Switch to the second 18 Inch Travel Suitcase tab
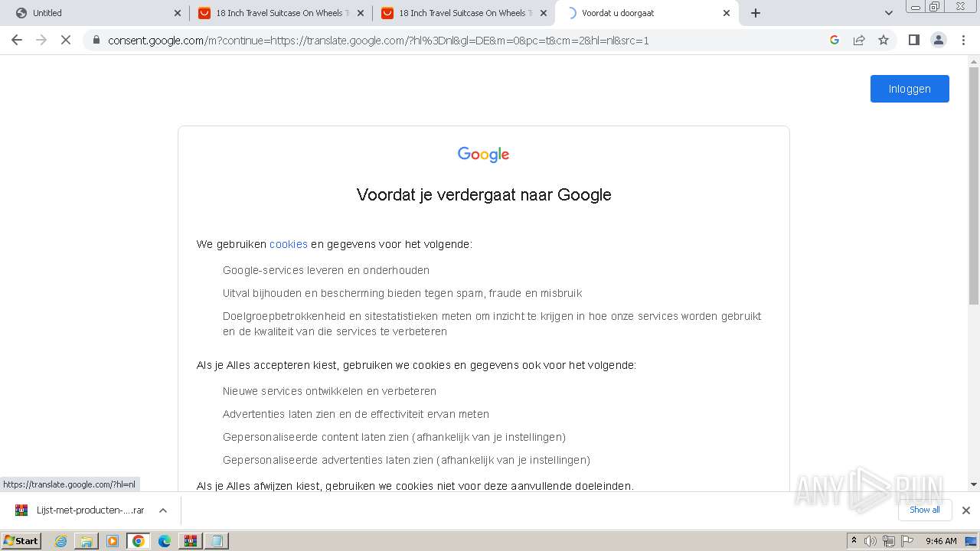980x551 pixels. tap(464, 13)
